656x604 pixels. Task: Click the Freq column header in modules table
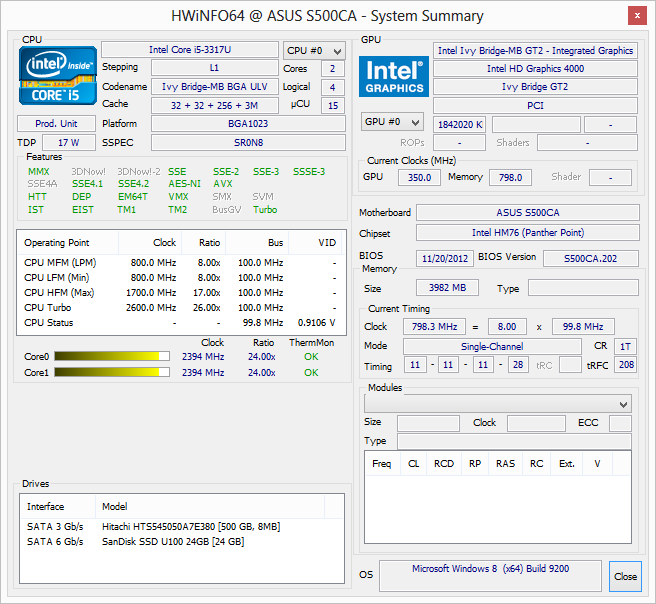(x=382, y=464)
